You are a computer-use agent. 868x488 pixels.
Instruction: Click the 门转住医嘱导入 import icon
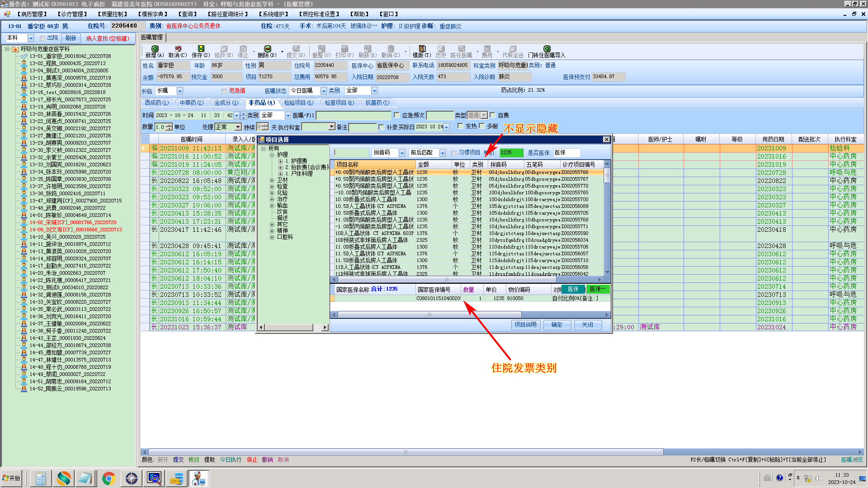click(x=547, y=49)
